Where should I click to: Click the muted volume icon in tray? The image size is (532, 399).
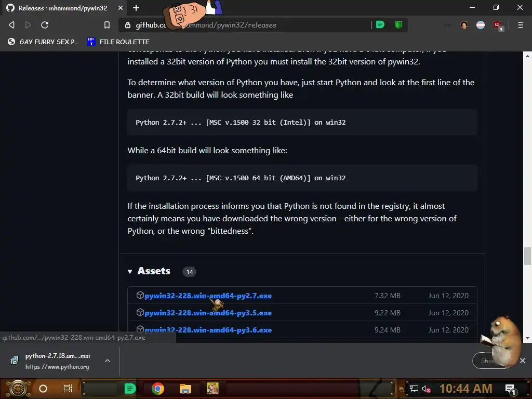pos(426,389)
